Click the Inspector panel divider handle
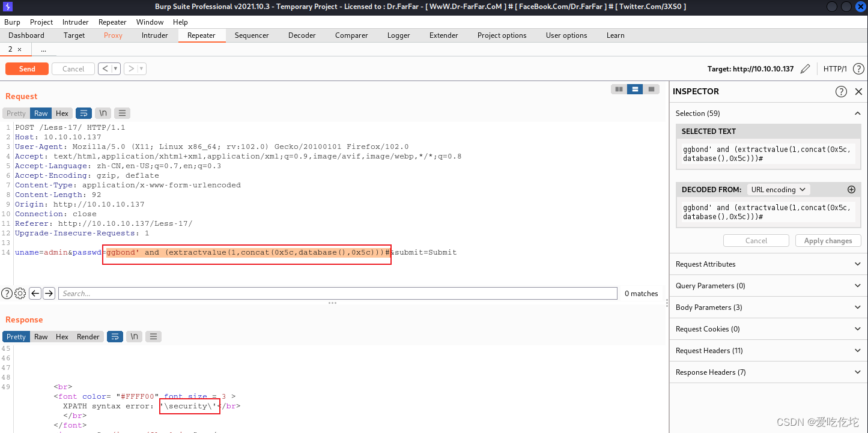The height and width of the screenshot is (433, 868). point(667,303)
